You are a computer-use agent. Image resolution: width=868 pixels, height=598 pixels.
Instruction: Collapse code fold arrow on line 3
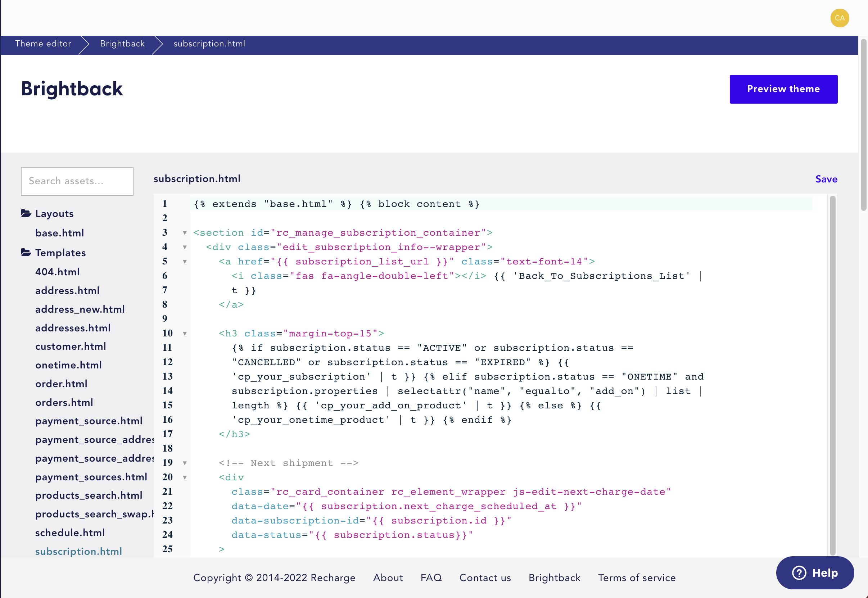185,233
